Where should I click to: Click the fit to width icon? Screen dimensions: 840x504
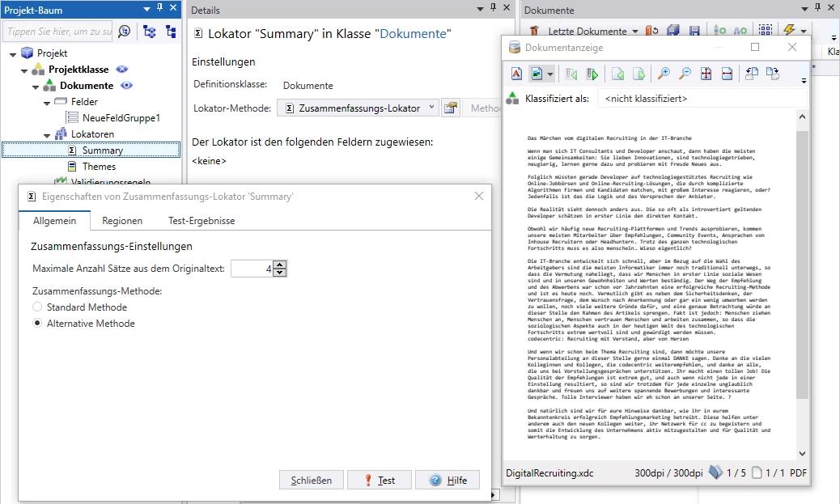(x=727, y=74)
